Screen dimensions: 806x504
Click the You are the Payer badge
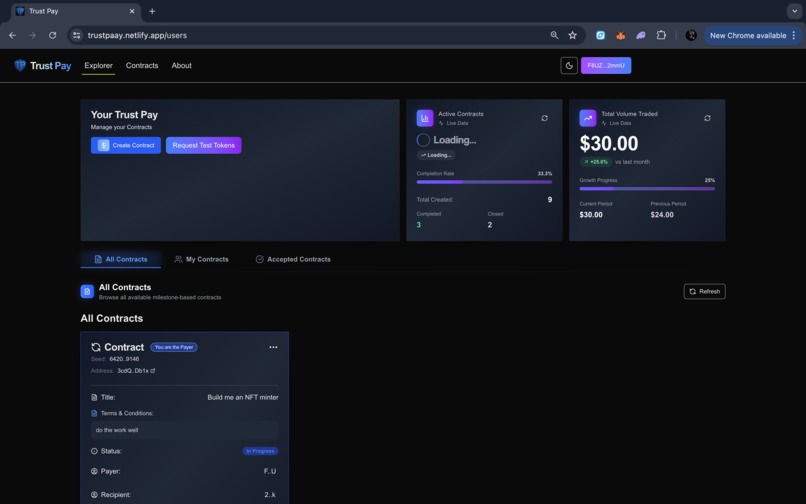click(x=174, y=347)
